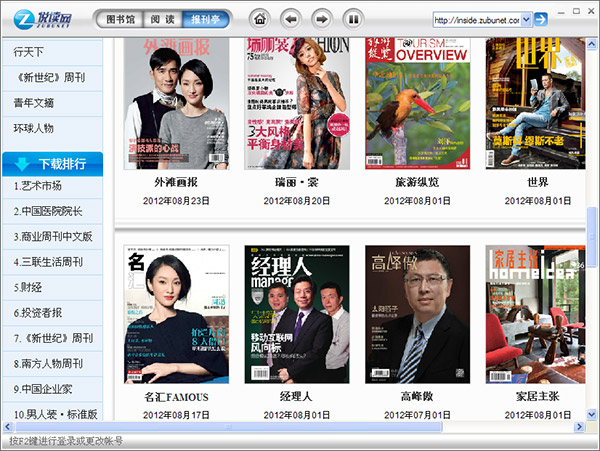Screen dimensions: 600x451
Task: Select ranking item 2.中国医院院长
Action: [x=52, y=212]
